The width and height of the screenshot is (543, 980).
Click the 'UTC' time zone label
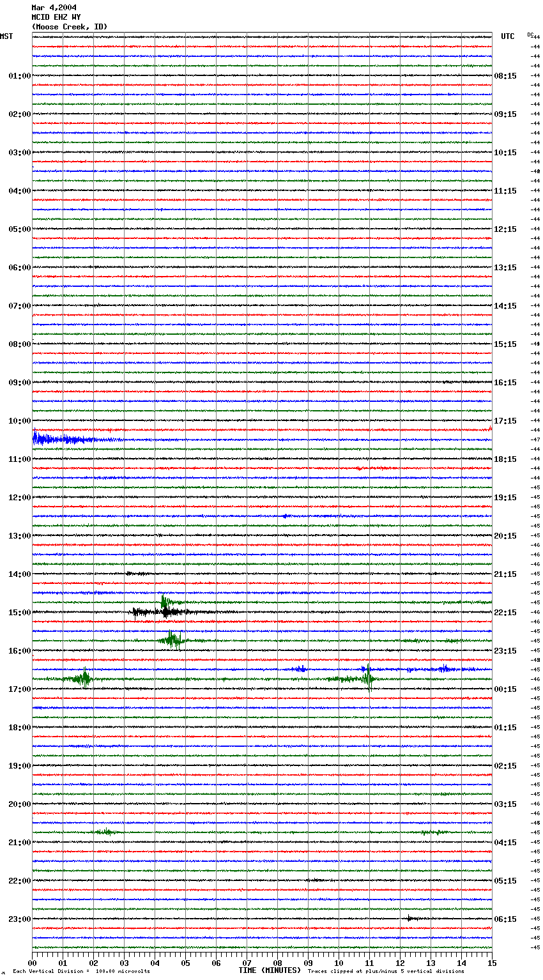point(507,36)
